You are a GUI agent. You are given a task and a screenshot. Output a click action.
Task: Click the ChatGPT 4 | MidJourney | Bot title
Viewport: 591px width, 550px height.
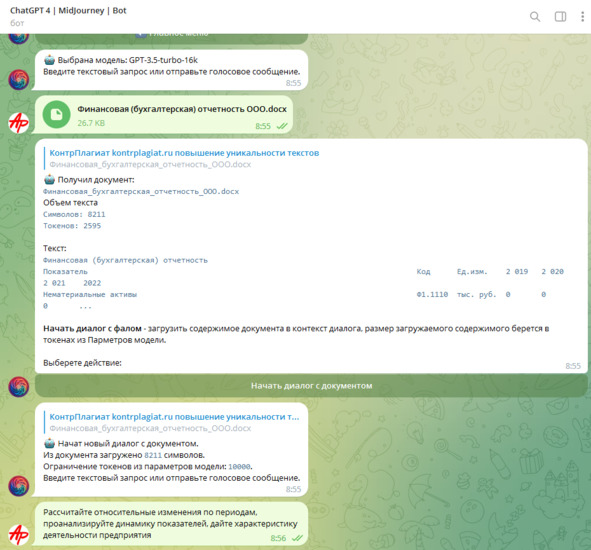(68, 11)
